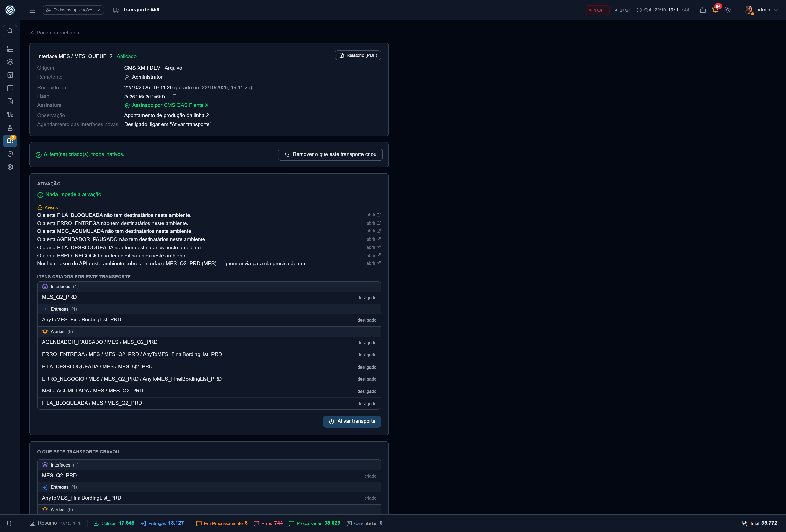Click MSG_ACUMULADA / MES / MES_Q2_PRD row

point(209,391)
